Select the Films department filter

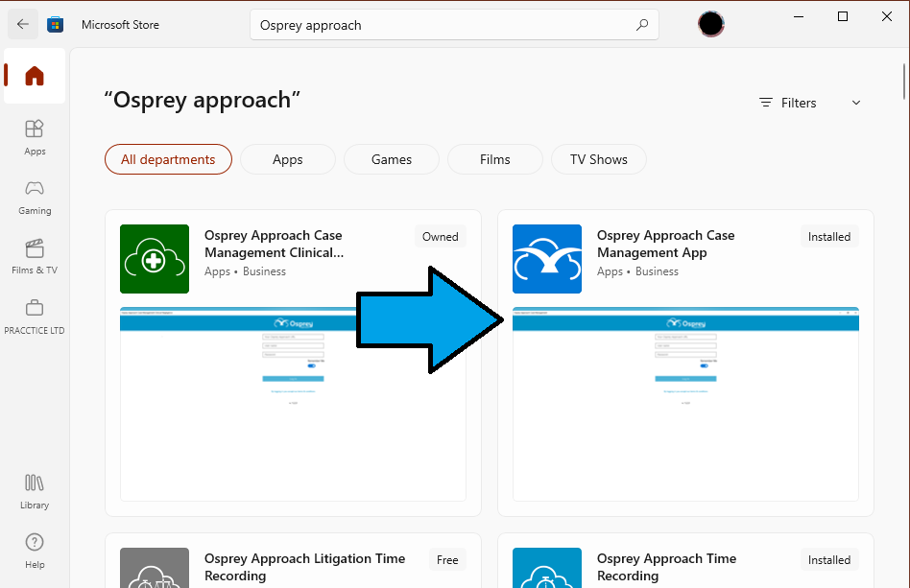click(495, 159)
